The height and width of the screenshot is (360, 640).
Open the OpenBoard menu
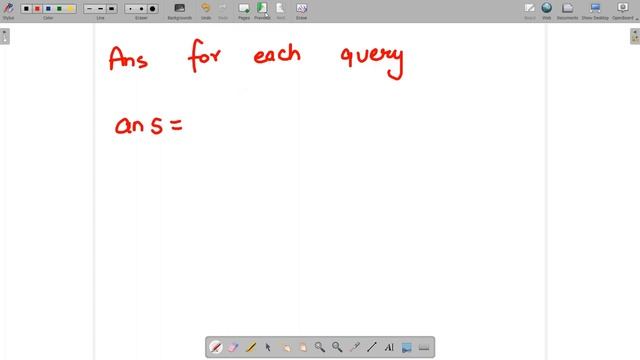(623, 11)
